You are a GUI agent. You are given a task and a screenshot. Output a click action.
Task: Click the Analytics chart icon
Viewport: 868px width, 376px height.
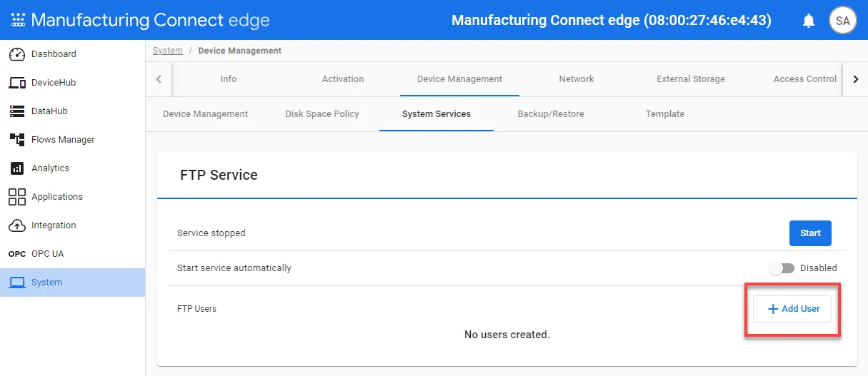coord(17,168)
